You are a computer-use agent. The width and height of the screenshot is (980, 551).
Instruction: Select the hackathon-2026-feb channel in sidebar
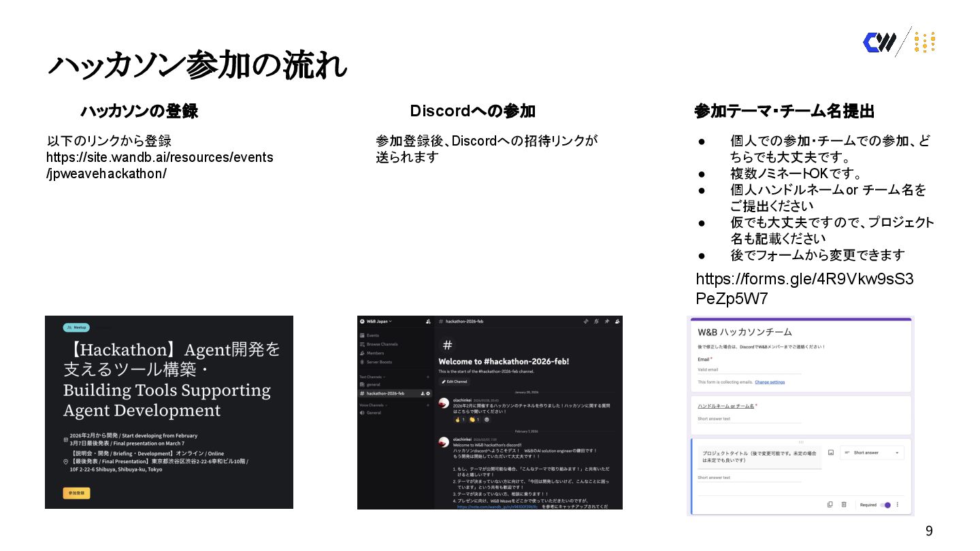[395, 393]
